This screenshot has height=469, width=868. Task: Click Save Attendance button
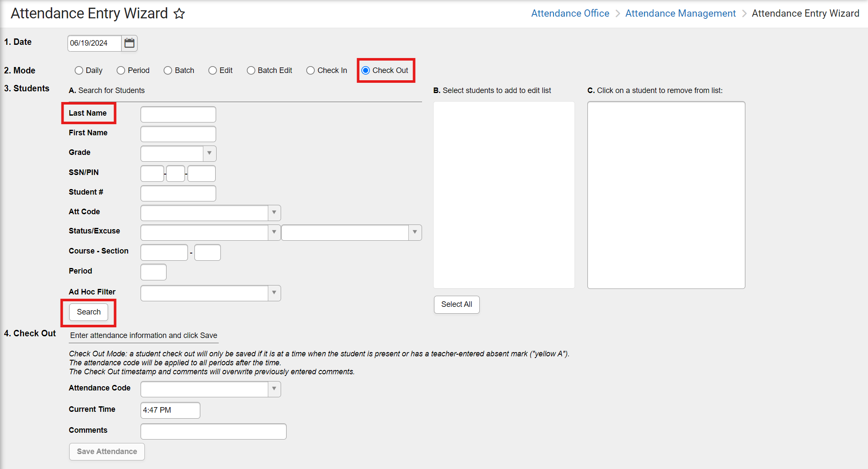(107, 452)
